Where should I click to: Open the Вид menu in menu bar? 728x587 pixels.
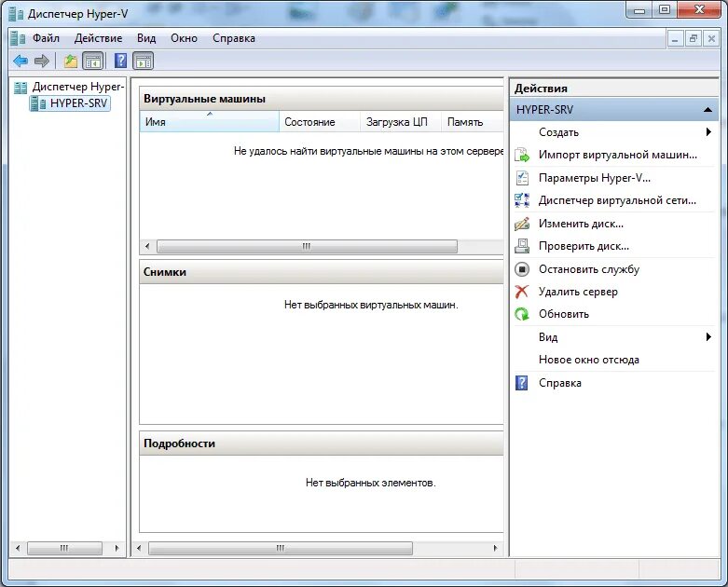tap(146, 38)
